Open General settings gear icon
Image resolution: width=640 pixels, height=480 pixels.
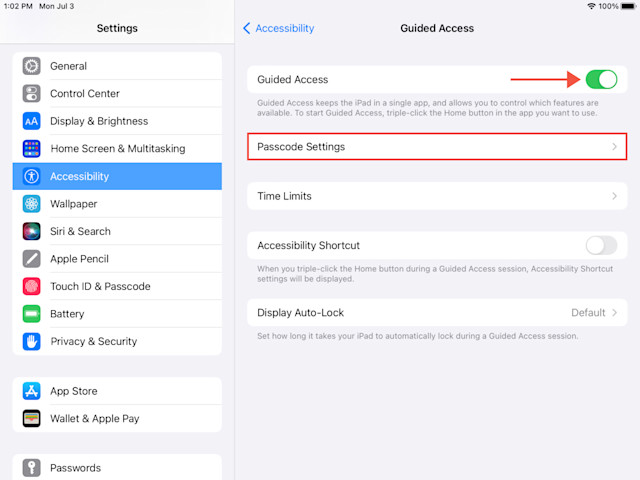click(x=31, y=66)
